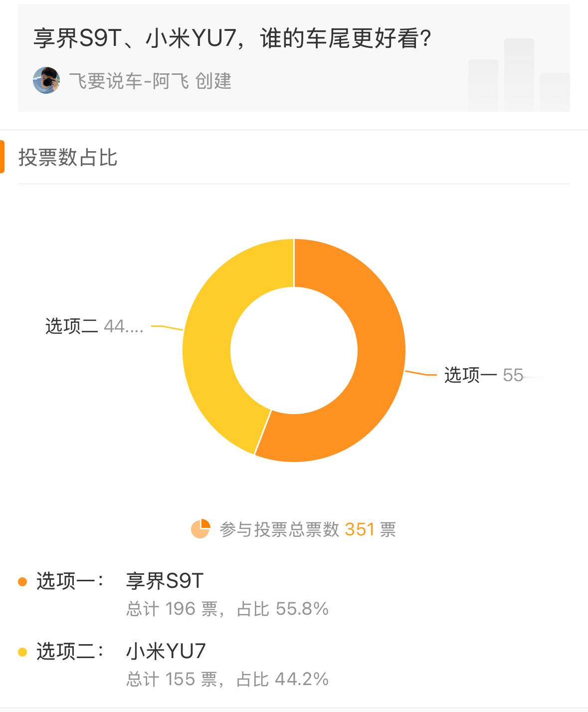This screenshot has height=712, width=588.
Task: Tap the pie icon next to 参与投票总票数
Action: coord(200,529)
